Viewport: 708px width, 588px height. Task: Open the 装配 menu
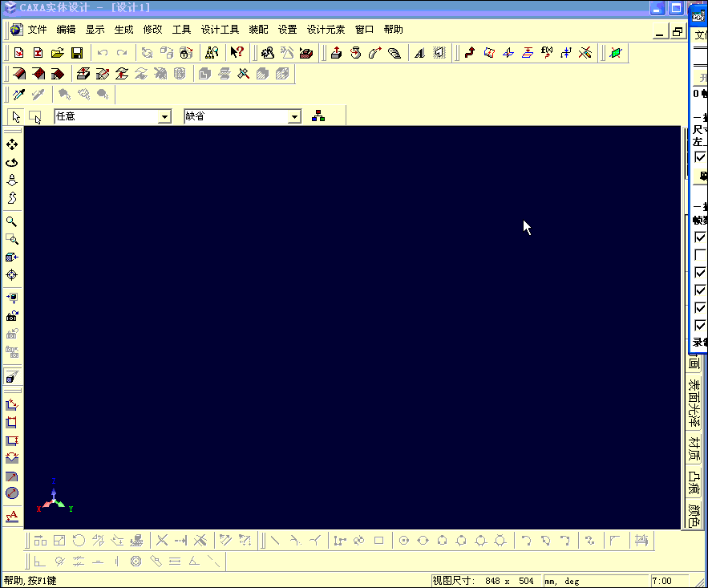[258, 30]
